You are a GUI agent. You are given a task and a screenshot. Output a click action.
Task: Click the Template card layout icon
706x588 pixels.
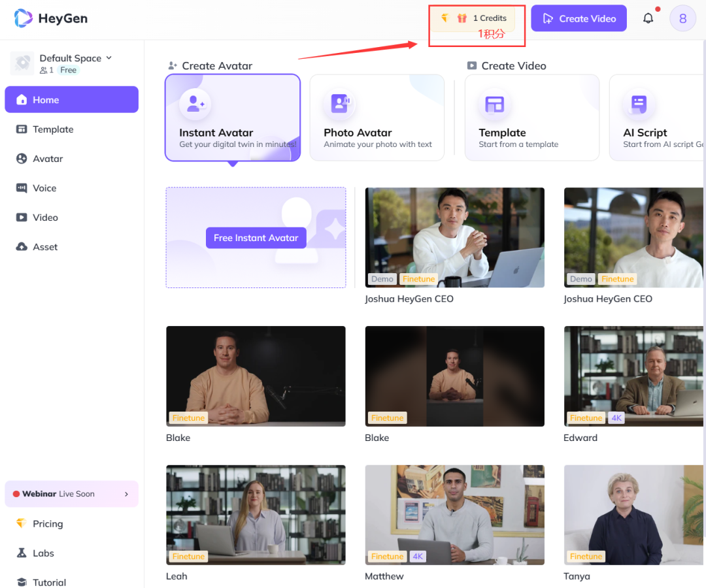click(494, 104)
